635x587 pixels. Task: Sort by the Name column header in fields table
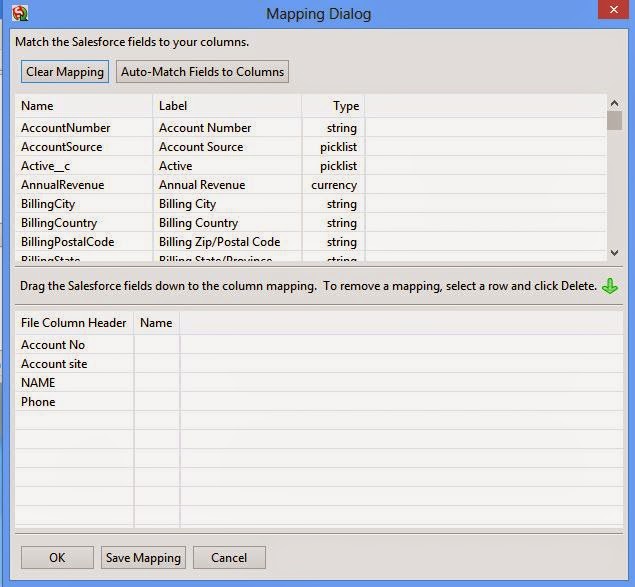pos(84,106)
